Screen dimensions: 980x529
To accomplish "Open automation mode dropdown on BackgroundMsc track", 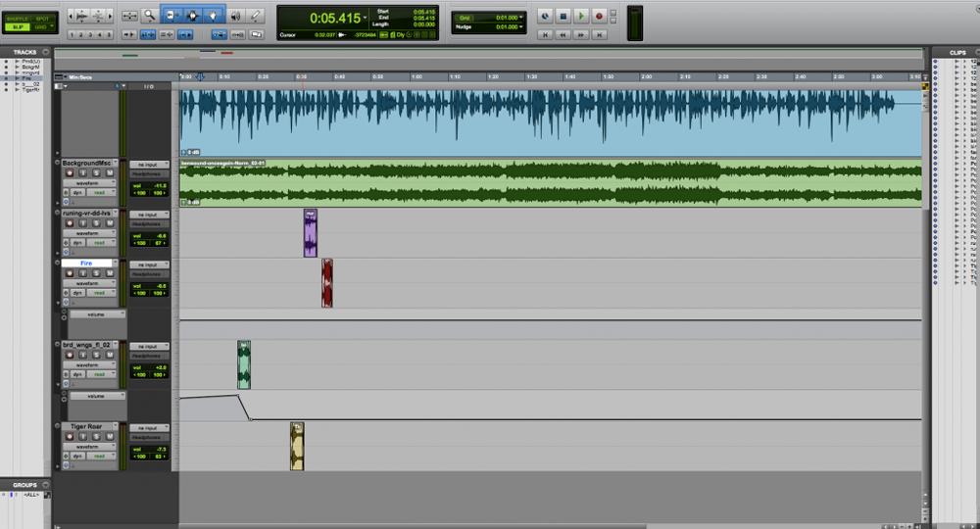I will click(100, 192).
